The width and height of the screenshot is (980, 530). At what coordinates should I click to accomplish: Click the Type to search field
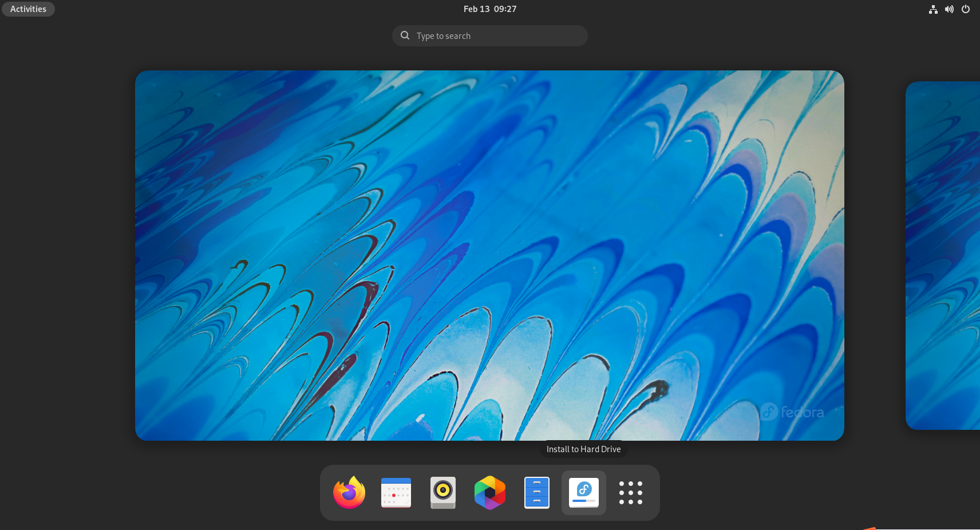tap(489, 35)
